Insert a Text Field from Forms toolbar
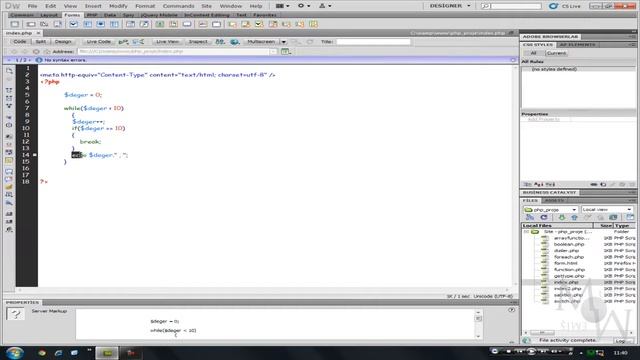 [x=31, y=24]
